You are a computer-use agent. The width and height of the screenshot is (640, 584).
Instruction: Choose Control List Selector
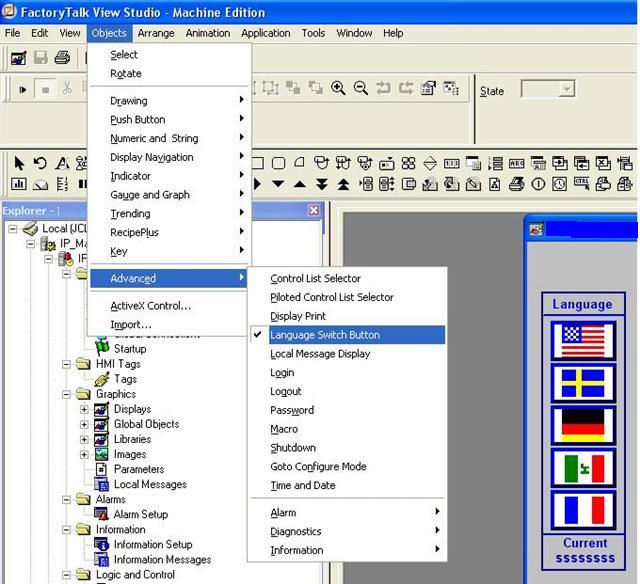click(347, 278)
